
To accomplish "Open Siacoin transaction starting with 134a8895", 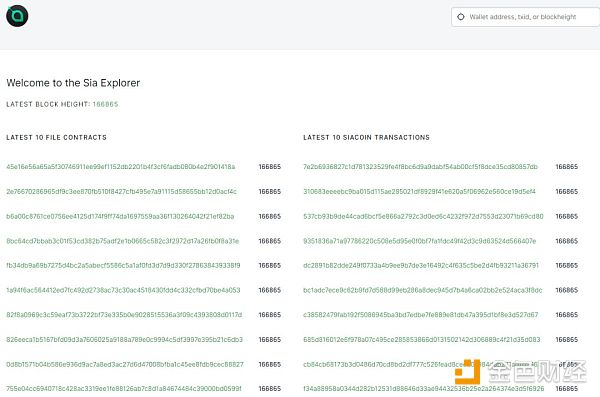I will [424, 389].
